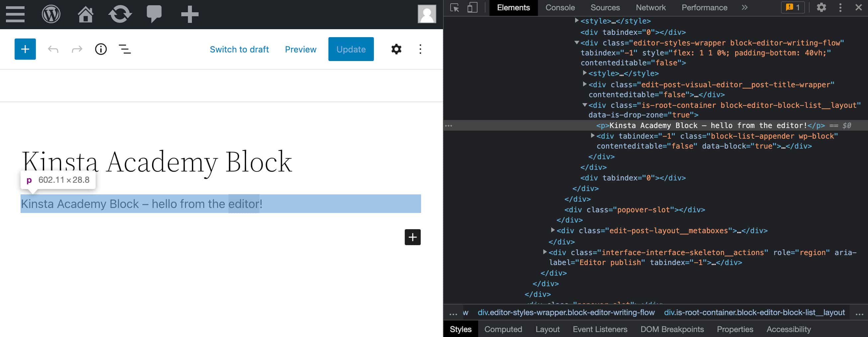The height and width of the screenshot is (337, 868).
Task: Show more DevTools tabs chevron
Action: click(745, 8)
